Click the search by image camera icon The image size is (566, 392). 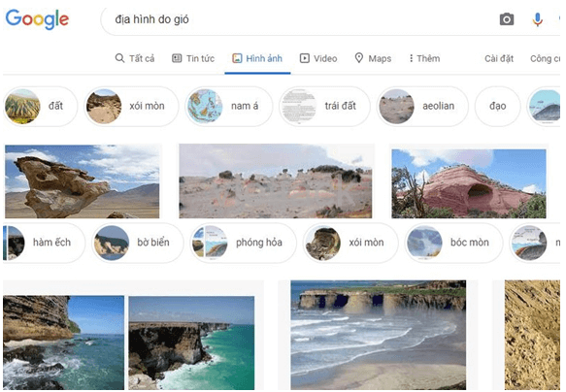tap(507, 19)
